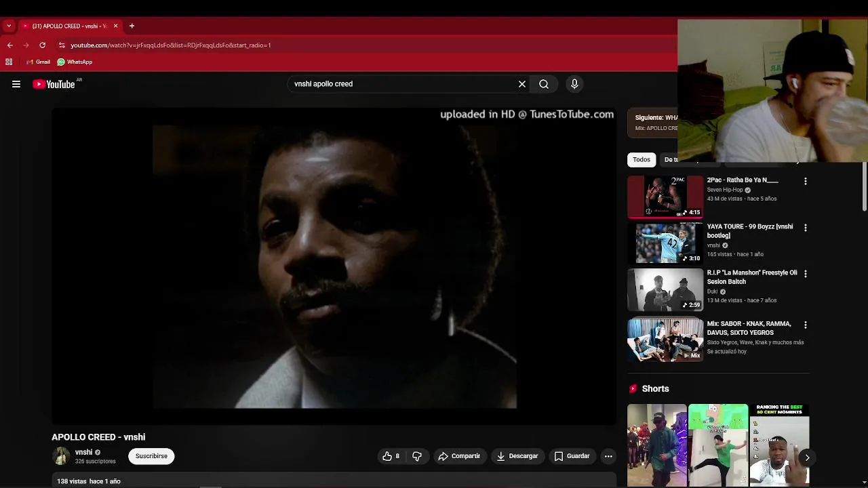Clear the search box text

[522, 84]
